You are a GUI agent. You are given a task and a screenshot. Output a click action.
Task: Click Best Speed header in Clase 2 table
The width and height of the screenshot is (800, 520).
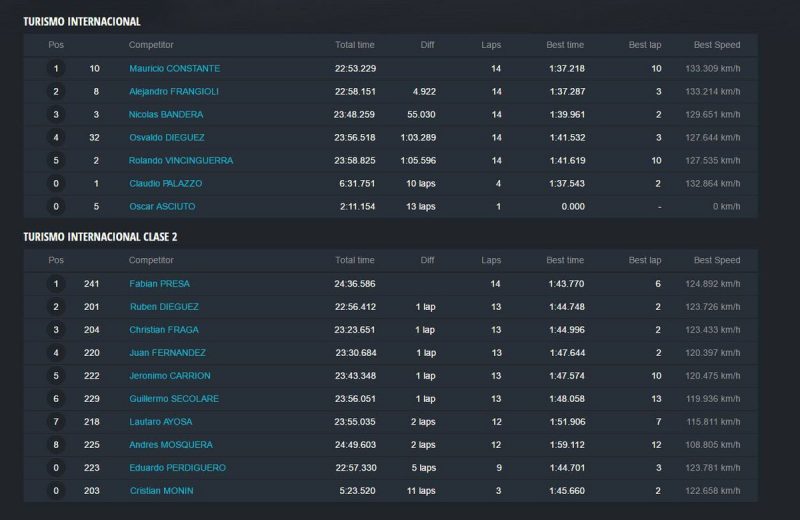tap(716, 260)
